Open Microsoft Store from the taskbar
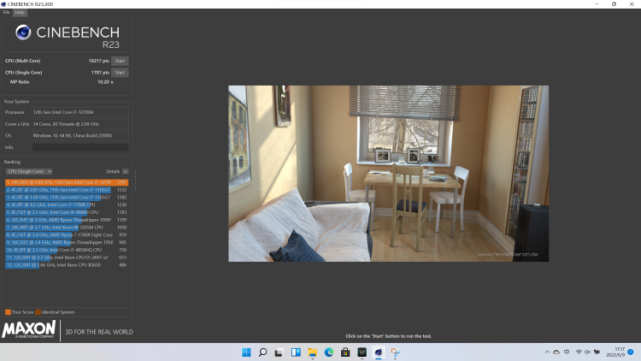Viewport: 641px width, 361px height. 345,352
